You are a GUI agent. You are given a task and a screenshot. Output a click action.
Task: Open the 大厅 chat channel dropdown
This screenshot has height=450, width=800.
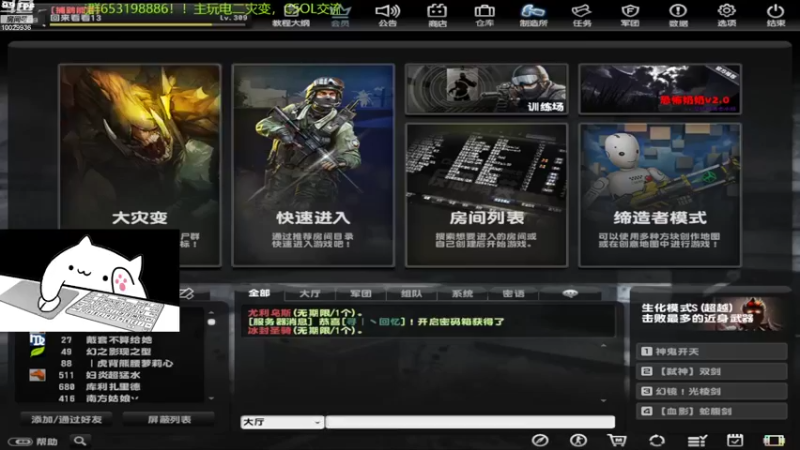pyautogui.click(x=282, y=422)
